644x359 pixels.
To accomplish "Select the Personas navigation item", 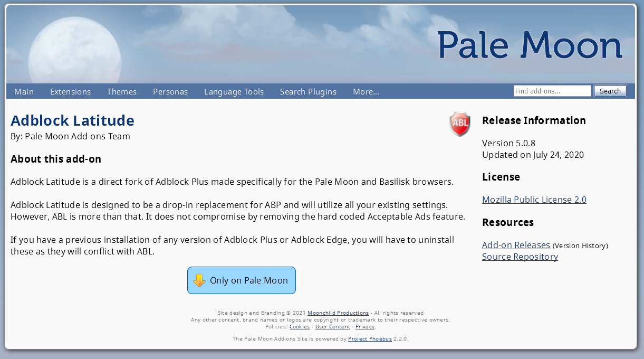I will tap(170, 91).
